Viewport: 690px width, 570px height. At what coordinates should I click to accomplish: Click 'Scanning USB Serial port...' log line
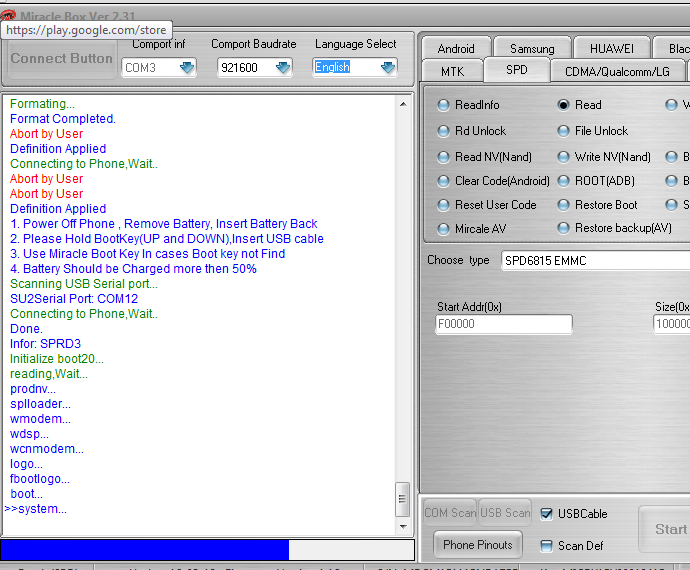click(84, 284)
